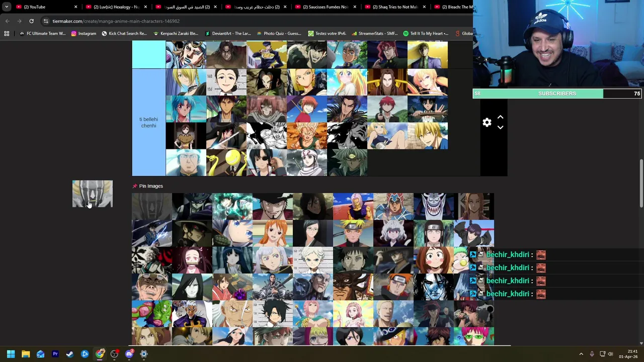644x362 pixels.
Task: Move tier row down with arrow
Action: click(x=500, y=128)
